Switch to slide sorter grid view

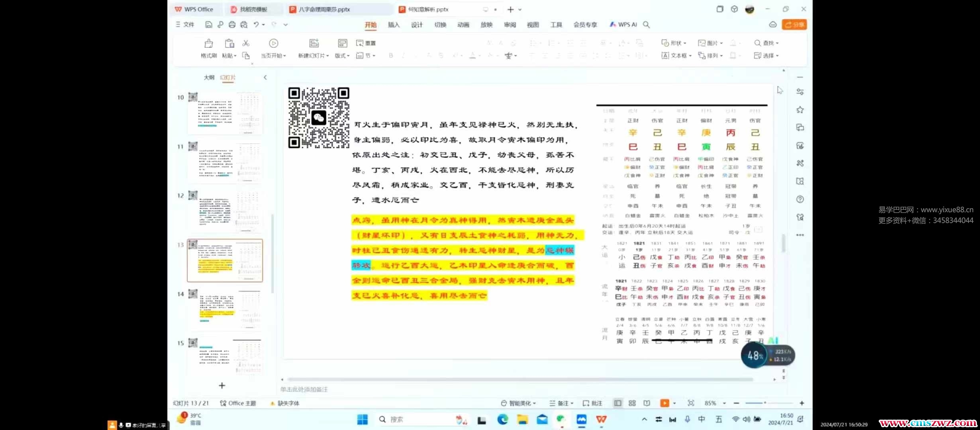pyautogui.click(x=632, y=403)
